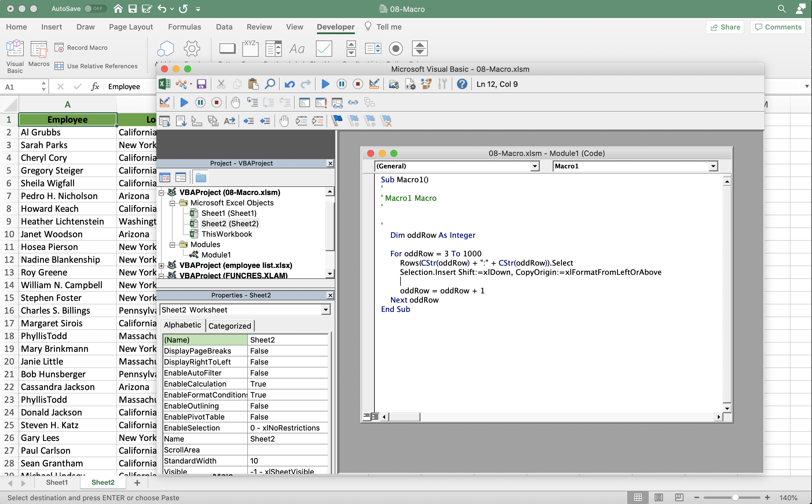
Task: Switch to Full Module View at code window bottom
Action: point(375,417)
